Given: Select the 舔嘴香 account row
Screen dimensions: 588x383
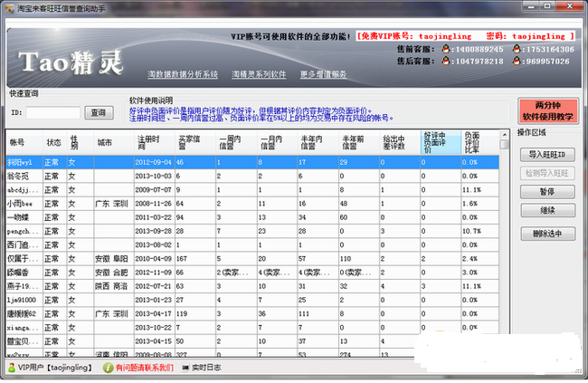Looking at the screenshot, I should [x=252, y=273].
